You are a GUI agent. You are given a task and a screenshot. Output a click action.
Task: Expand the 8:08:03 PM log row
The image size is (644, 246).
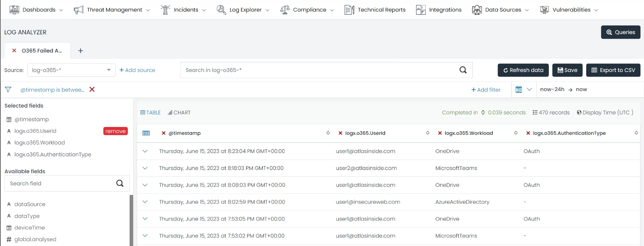[145, 185]
